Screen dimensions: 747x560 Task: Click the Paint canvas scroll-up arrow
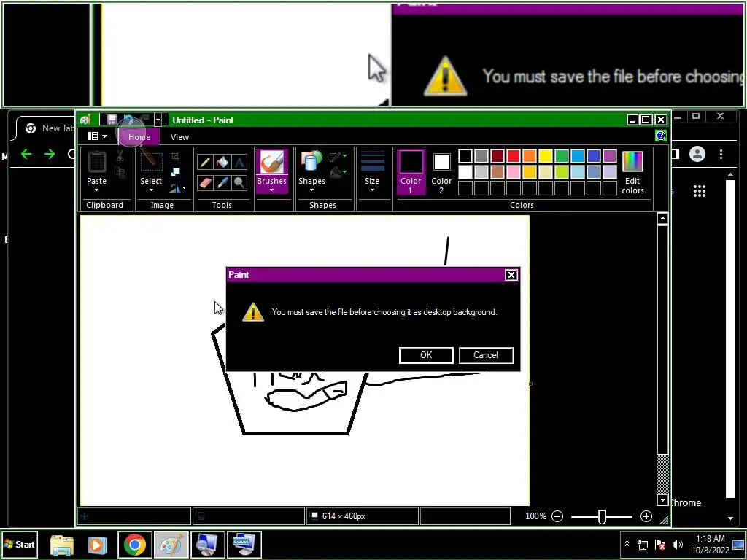tap(662, 219)
